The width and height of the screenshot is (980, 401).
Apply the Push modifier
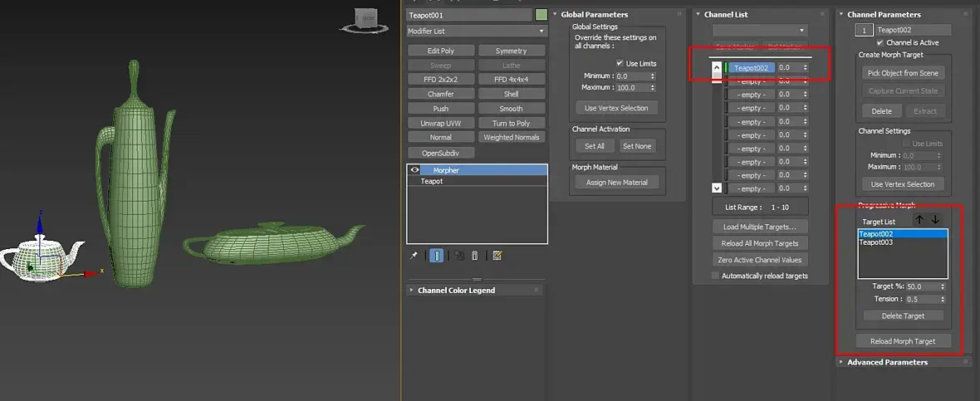pos(441,108)
